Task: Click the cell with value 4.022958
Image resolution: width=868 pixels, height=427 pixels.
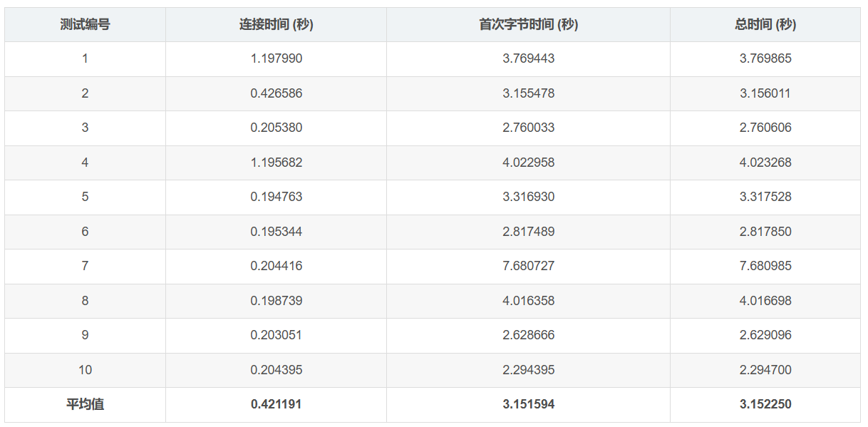Action: [x=528, y=163]
